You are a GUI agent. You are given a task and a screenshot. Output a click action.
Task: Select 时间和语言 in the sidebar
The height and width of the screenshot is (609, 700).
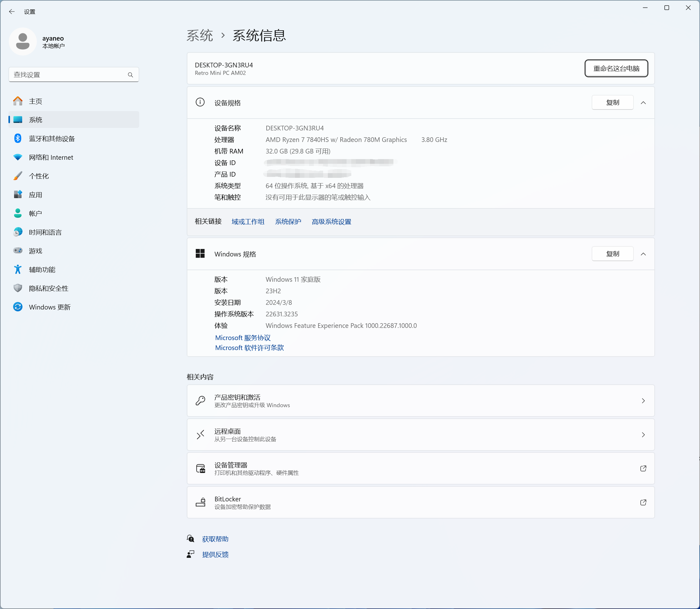pyautogui.click(x=74, y=232)
